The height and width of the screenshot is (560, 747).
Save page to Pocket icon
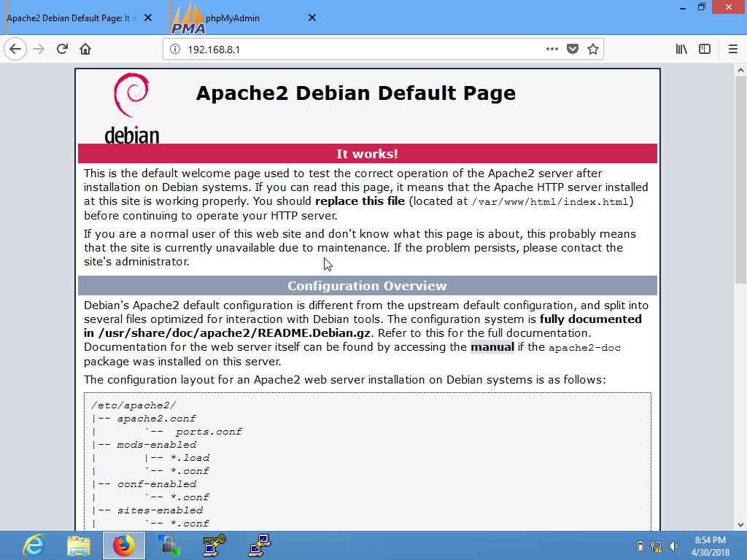click(x=573, y=49)
